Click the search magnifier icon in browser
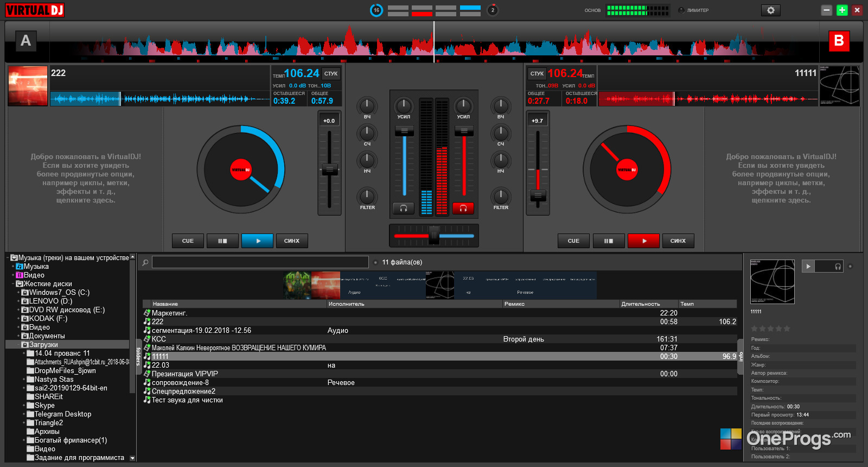Image resolution: width=868 pixels, height=467 pixels. tap(145, 262)
